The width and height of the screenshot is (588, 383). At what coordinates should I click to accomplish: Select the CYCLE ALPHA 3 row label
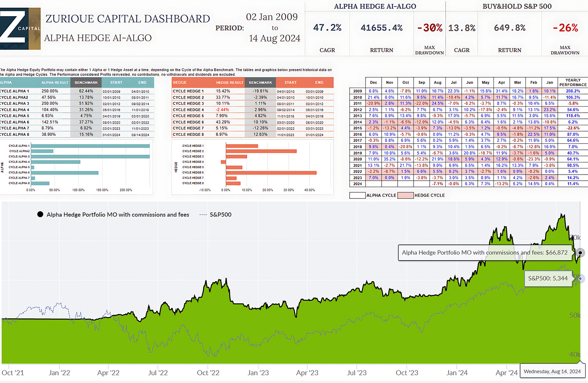point(15,103)
